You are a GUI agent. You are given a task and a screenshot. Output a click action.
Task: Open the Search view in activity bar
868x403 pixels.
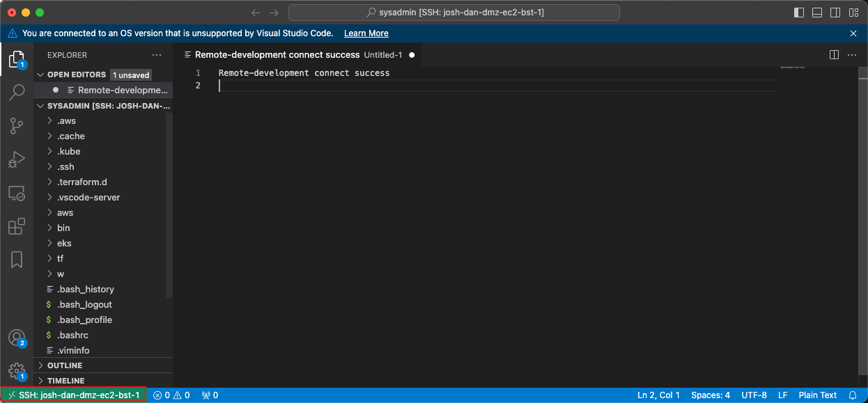coord(17,93)
